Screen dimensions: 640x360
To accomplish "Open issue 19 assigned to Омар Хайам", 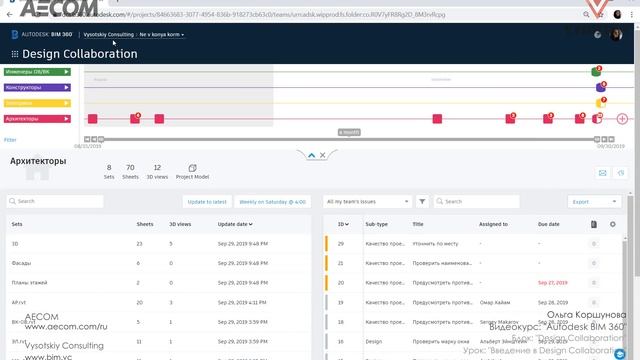I will [473, 302].
